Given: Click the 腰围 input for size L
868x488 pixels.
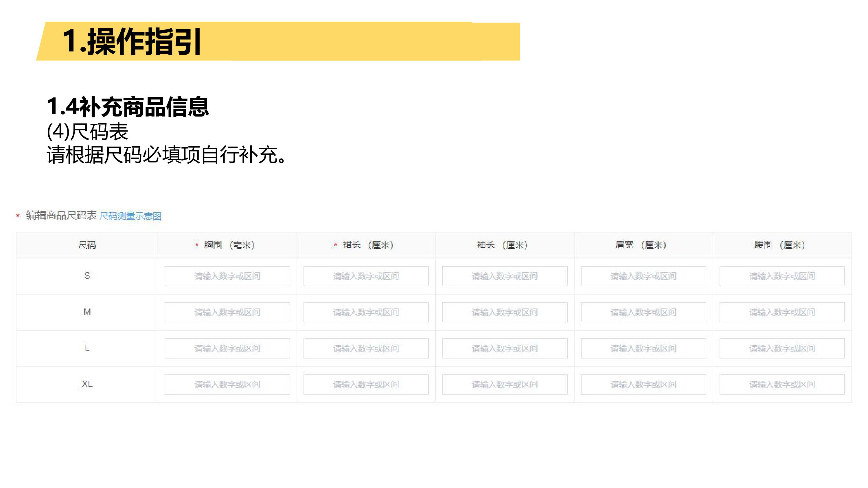Looking at the screenshot, I should [782, 348].
